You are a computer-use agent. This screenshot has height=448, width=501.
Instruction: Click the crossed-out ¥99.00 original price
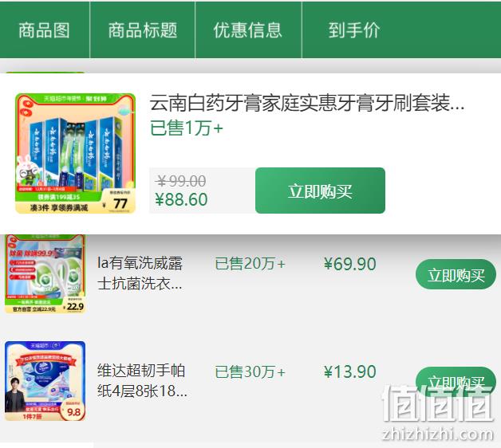pos(181,182)
